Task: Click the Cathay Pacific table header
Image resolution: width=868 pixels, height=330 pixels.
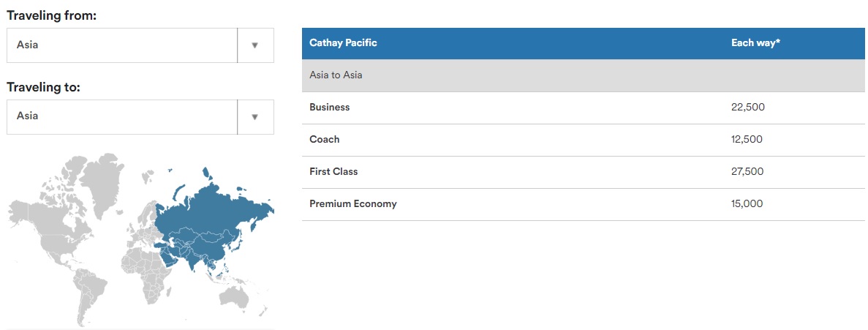Action: tap(344, 43)
